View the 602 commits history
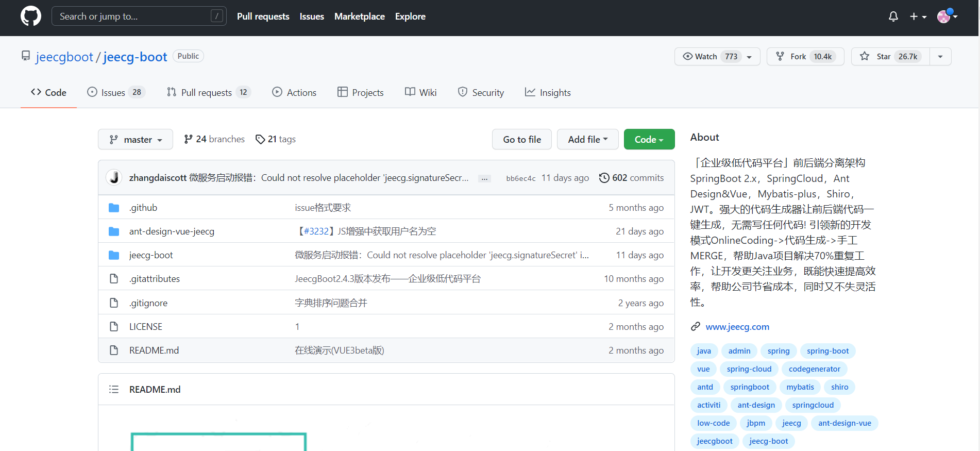The width and height of the screenshot is (980, 451). point(632,177)
